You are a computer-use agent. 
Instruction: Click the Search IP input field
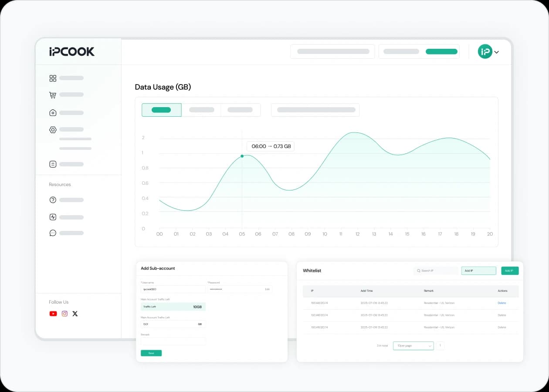[435, 270]
